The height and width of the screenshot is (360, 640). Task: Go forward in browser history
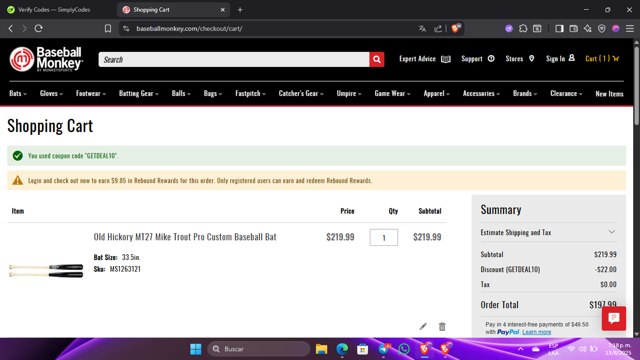click(24, 29)
